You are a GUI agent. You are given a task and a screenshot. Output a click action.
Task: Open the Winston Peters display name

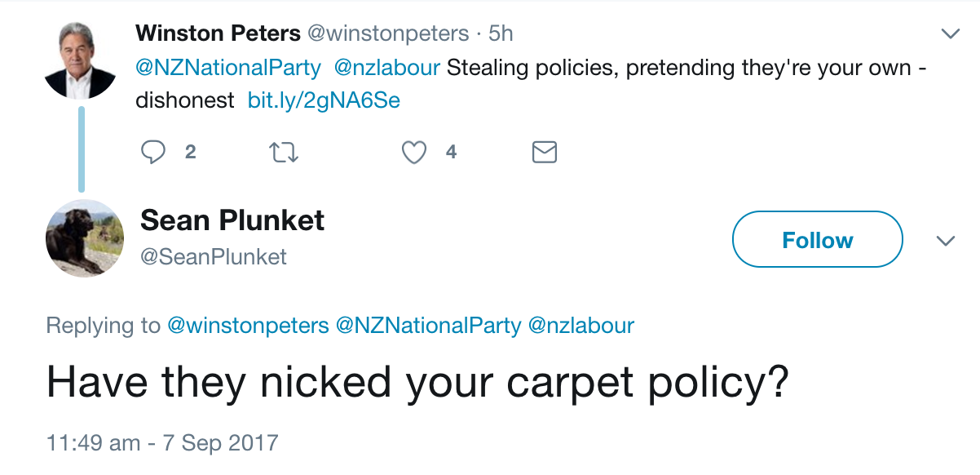pyautogui.click(x=218, y=33)
